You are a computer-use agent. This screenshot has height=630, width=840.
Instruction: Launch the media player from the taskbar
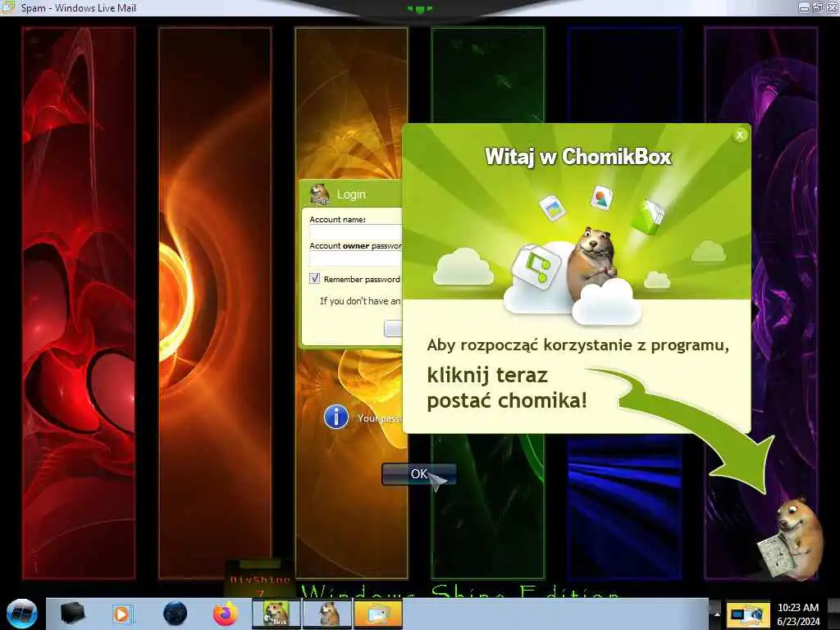pos(122,614)
